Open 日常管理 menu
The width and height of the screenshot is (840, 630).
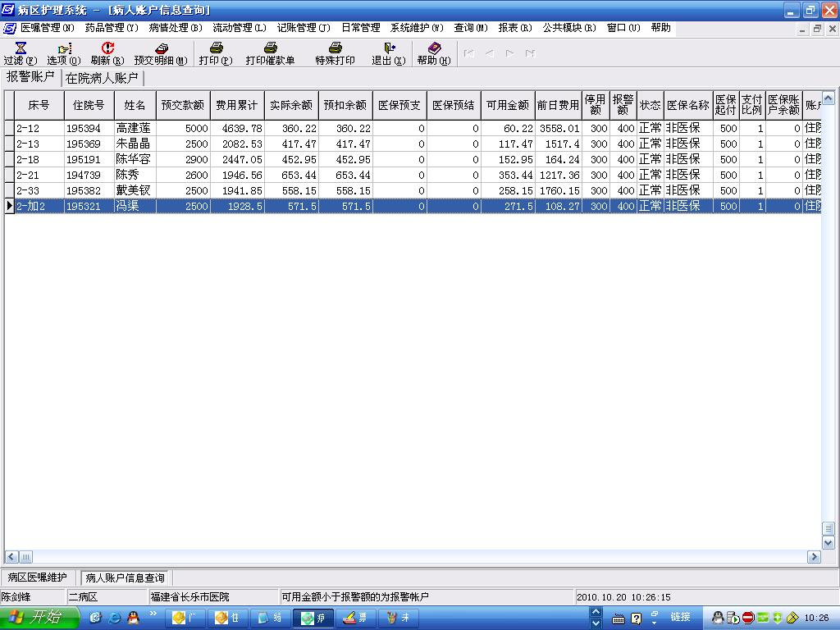click(x=361, y=28)
